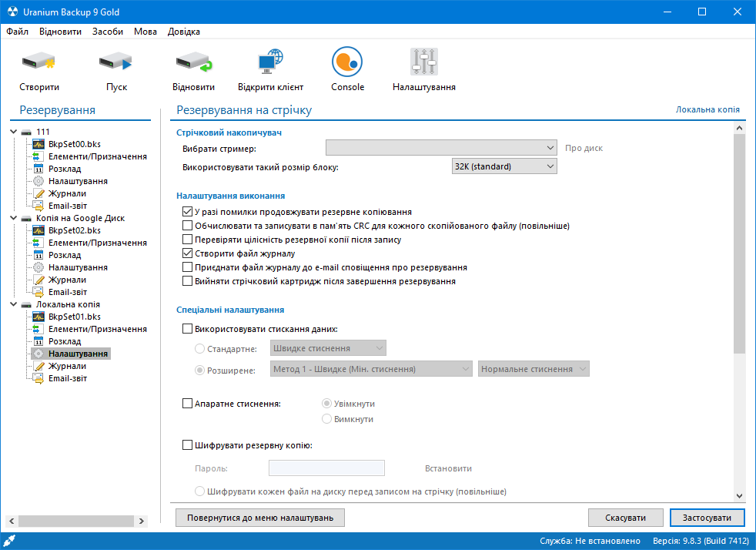Collapse the 111 backup tree node
The width and height of the screenshot is (756, 550).
[14, 132]
